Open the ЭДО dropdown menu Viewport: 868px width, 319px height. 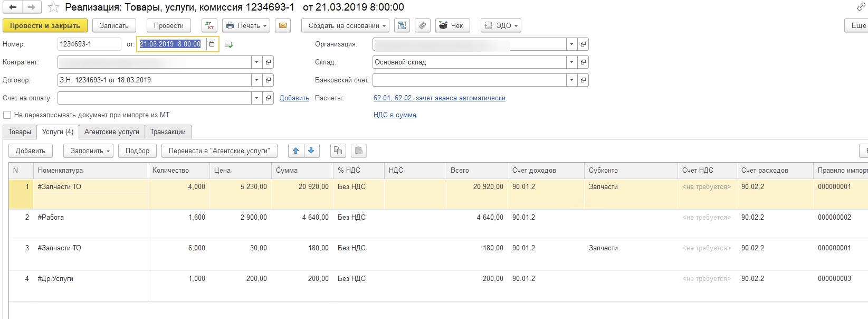click(501, 25)
